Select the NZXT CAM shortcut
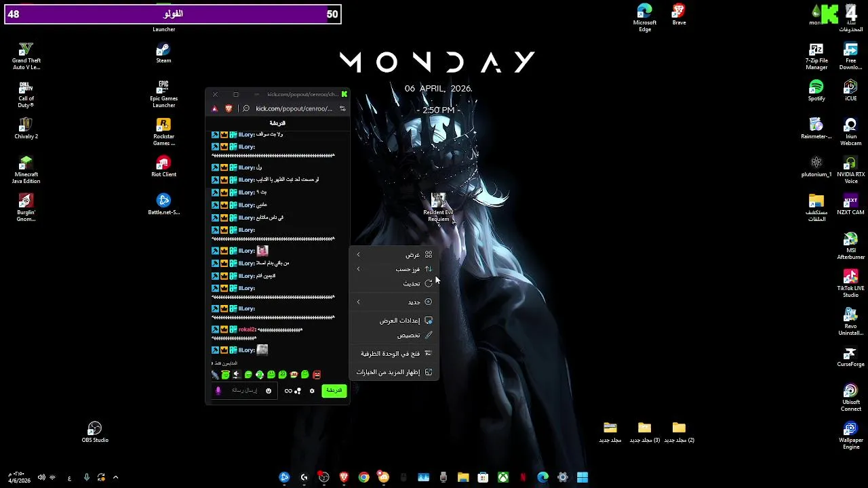868x488 pixels. 850,205
